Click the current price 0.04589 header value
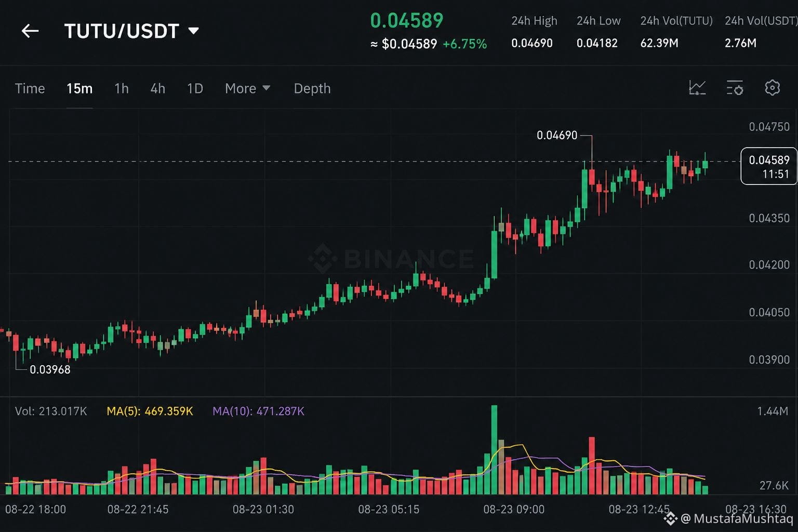This screenshot has width=798, height=532. (407, 20)
